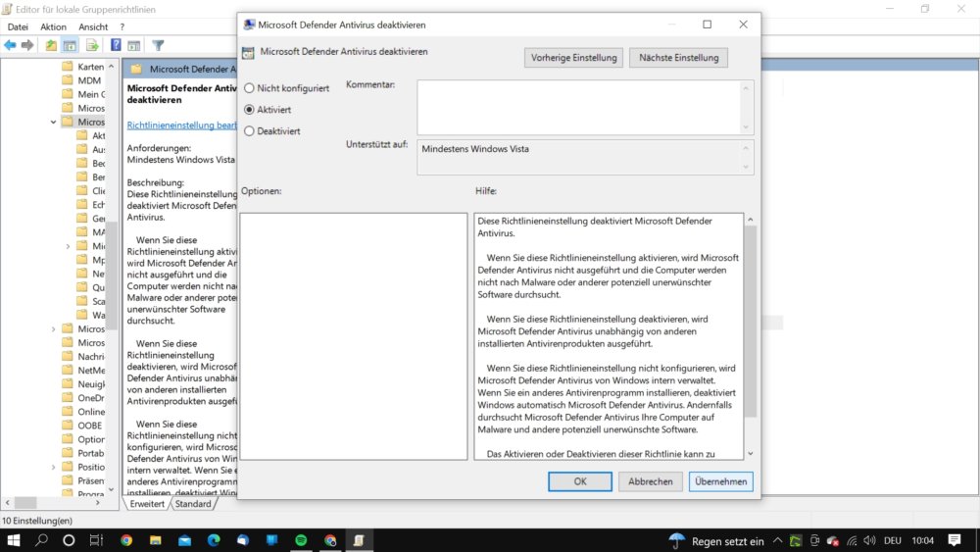The height and width of the screenshot is (552, 980).
Task: Click the Hilfe text vertical scrollbar thumb
Action: [751, 322]
